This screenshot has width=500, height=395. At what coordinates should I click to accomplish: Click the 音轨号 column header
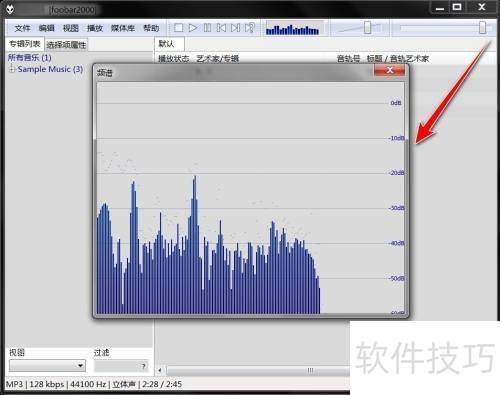pyautogui.click(x=348, y=59)
